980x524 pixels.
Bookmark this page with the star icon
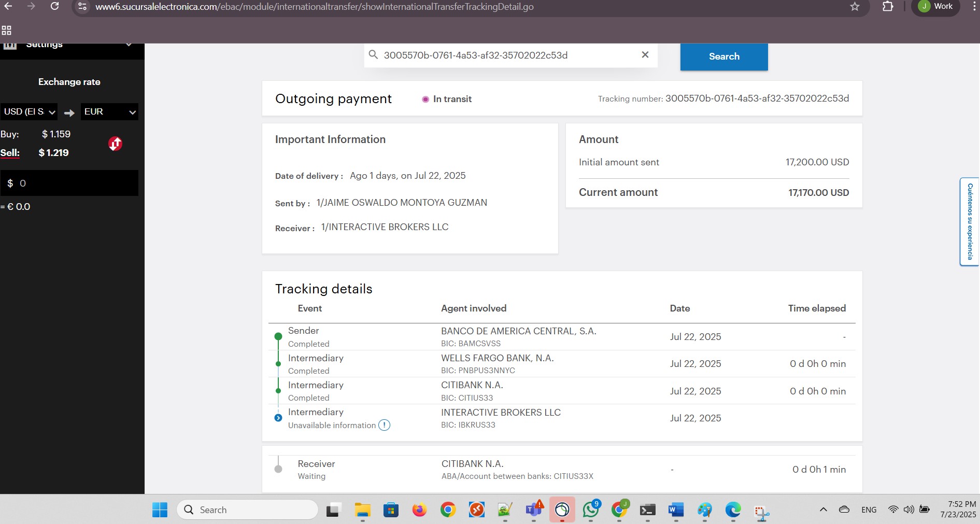pos(855,7)
